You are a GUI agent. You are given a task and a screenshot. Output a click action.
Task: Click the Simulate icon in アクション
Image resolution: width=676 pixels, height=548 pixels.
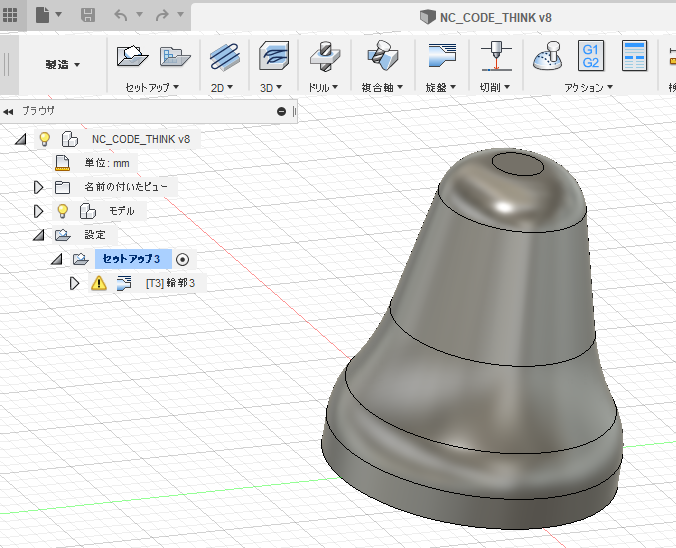click(548, 55)
